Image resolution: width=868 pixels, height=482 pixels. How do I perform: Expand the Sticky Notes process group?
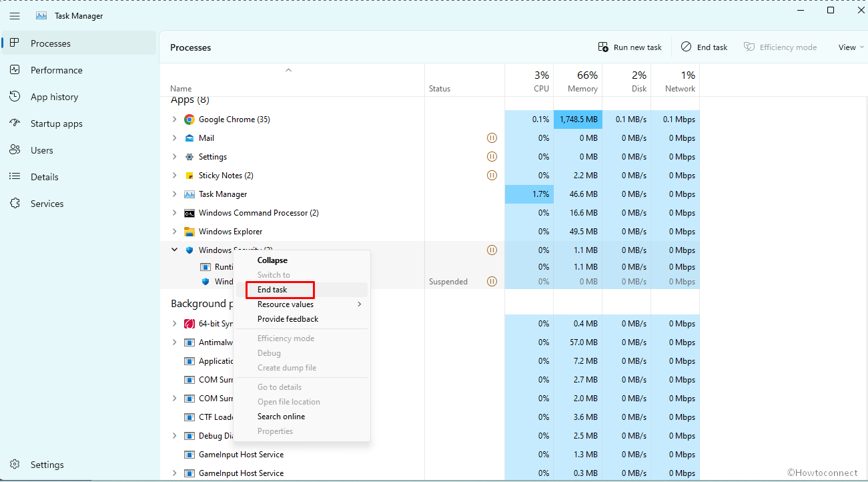[x=175, y=176]
